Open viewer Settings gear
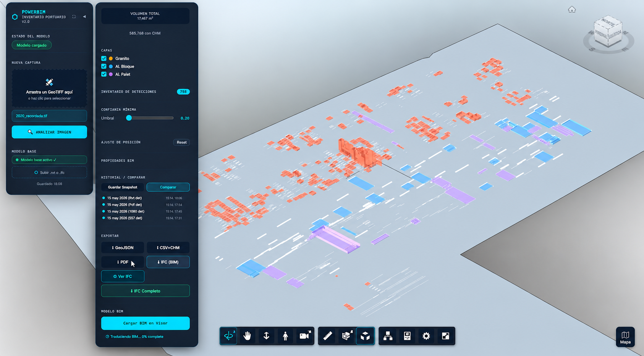The height and width of the screenshot is (356, 644). click(426, 336)
